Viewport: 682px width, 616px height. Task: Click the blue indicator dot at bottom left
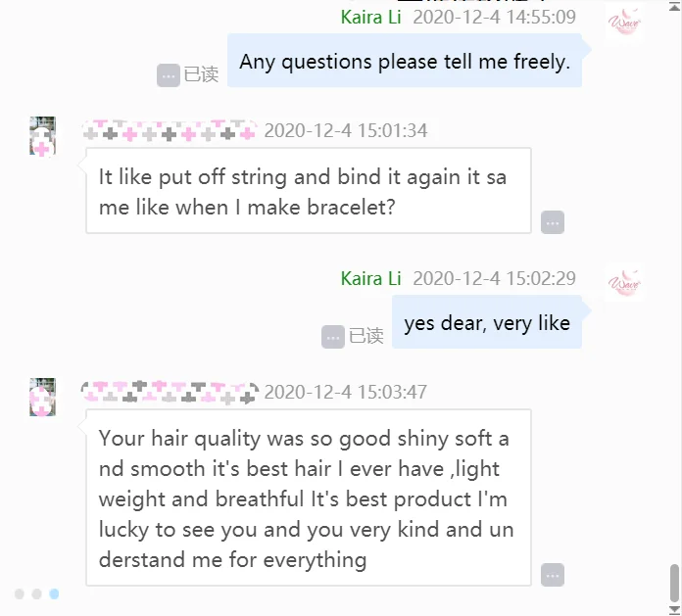(54, 593)
